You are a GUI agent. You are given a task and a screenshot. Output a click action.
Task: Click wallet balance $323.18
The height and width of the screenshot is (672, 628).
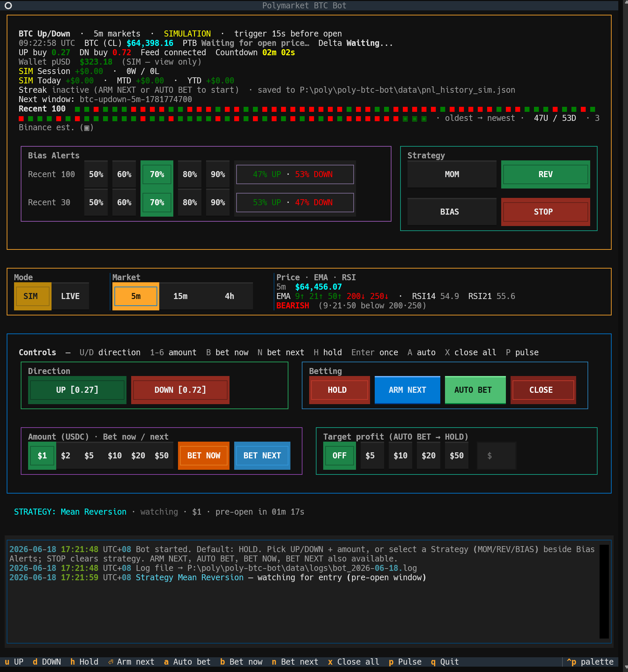click(96, 62)
